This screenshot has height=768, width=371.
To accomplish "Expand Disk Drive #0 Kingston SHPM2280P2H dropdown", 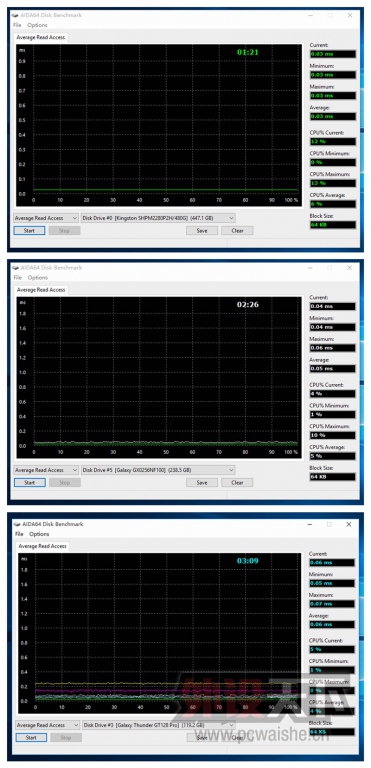I will tap(158, 218).
